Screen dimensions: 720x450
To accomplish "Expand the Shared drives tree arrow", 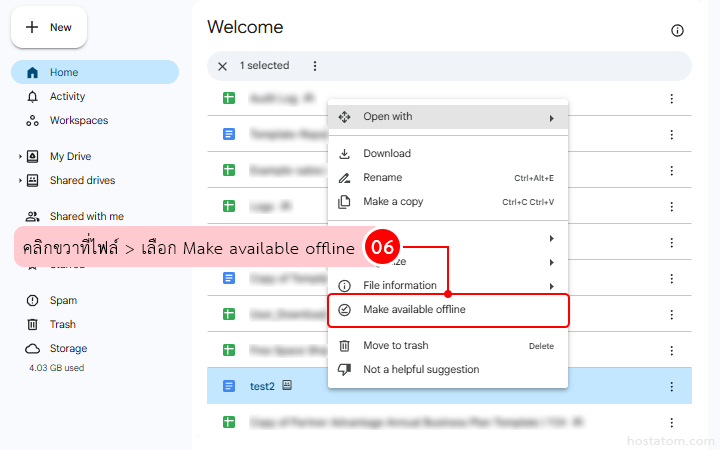I will (x=20, y=180).
